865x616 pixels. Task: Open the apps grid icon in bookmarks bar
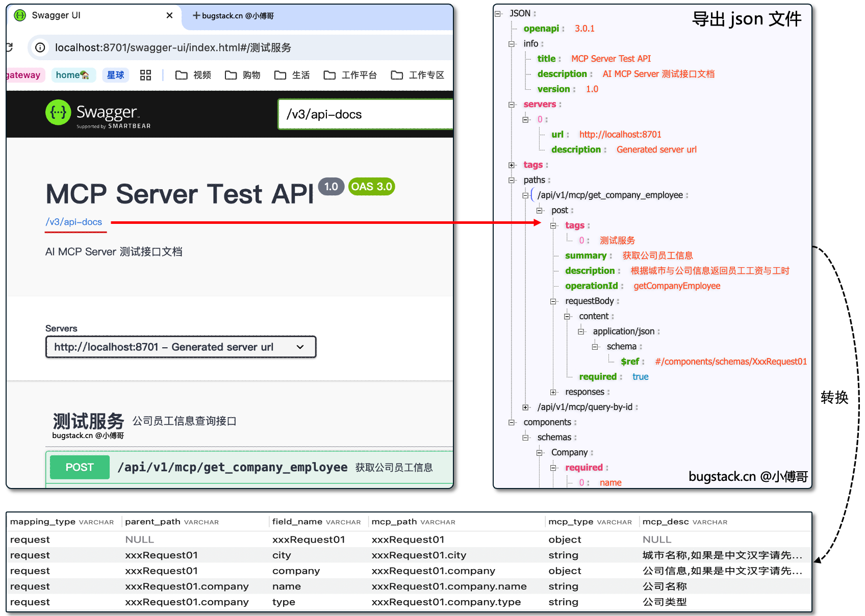145,75
